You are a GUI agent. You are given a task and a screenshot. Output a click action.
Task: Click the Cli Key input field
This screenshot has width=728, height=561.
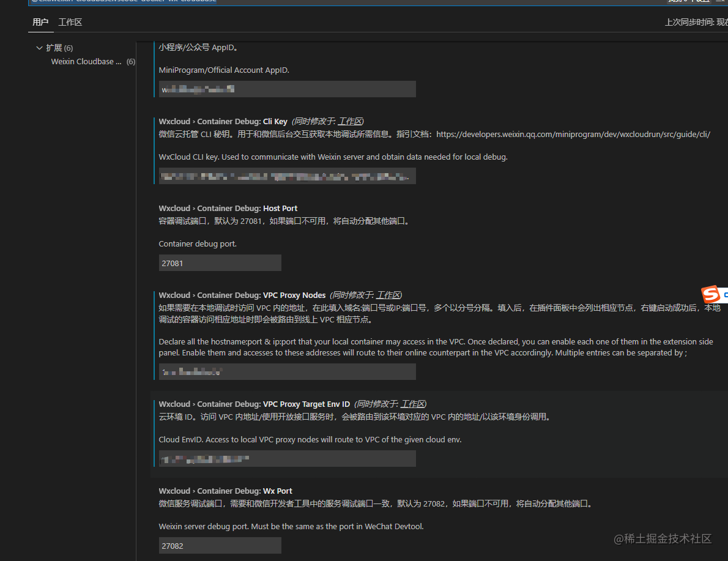tap(287, 176)
